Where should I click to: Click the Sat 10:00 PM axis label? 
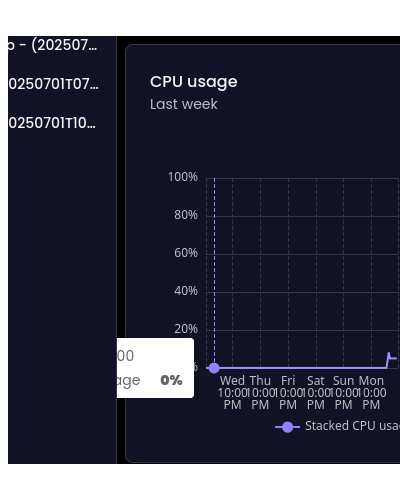coord(316,392)
